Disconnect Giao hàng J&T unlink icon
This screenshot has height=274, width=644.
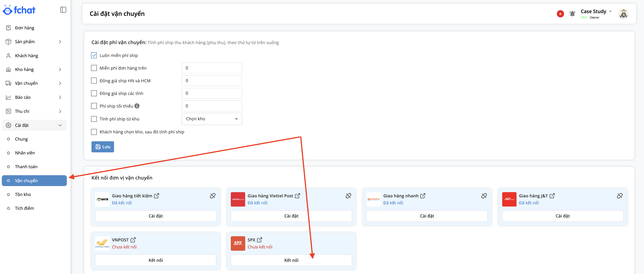coord(620,196)
